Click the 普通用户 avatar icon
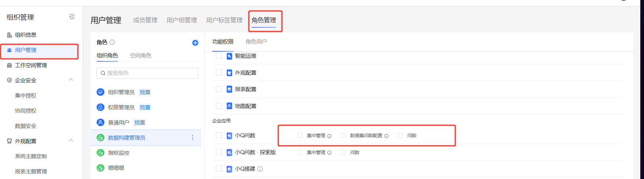 [100, 122]
